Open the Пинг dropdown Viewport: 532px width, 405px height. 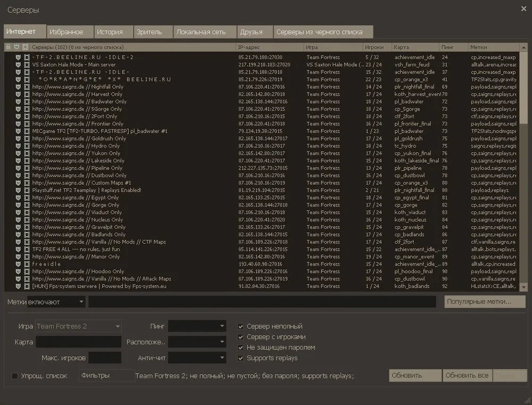pos(197,326)
